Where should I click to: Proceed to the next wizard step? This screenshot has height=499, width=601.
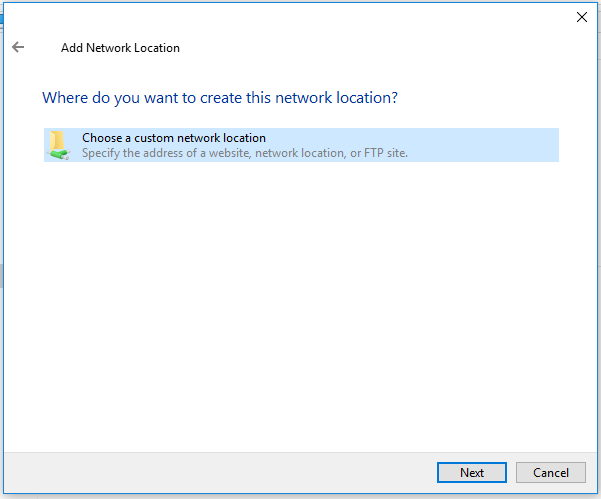point(472,473)
